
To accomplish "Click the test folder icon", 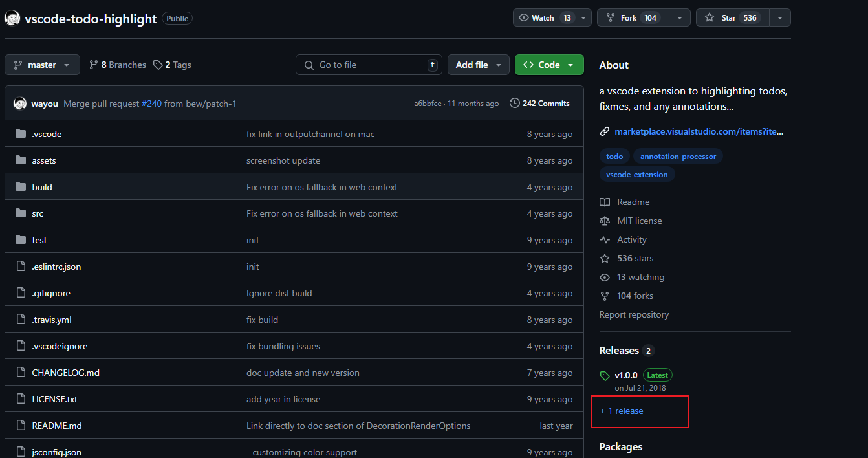I will point(20,240).
